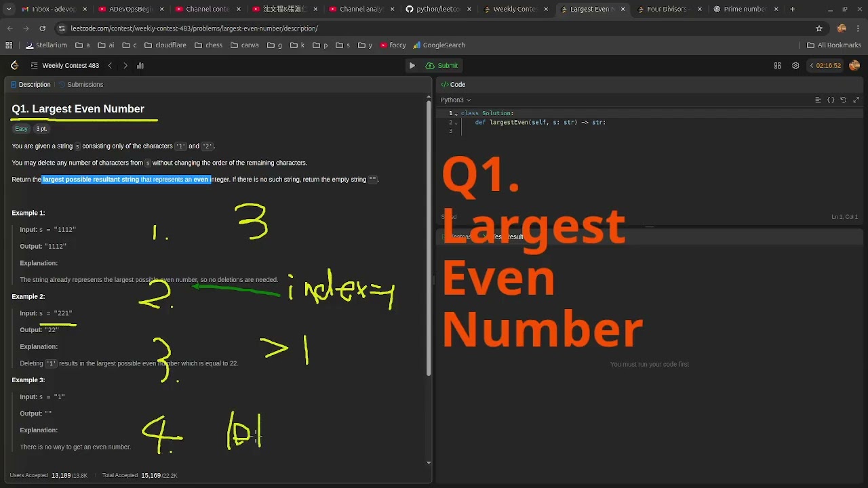
Task: Open the layout grid icon
Action: point(778,66)
